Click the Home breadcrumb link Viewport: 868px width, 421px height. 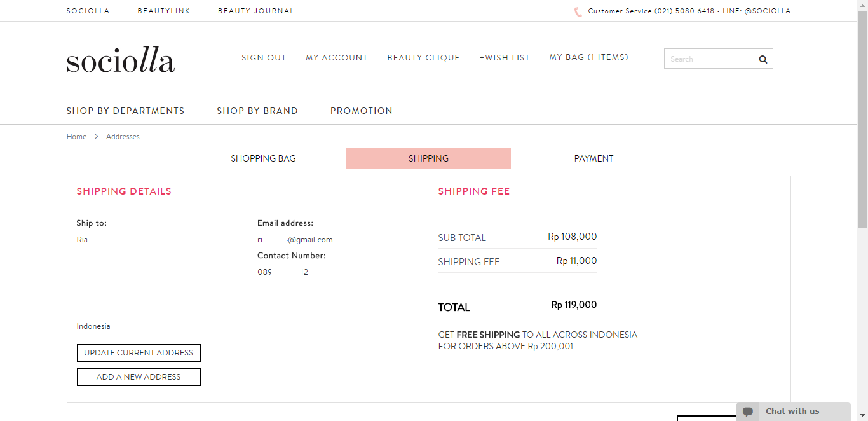pos(76,137)
